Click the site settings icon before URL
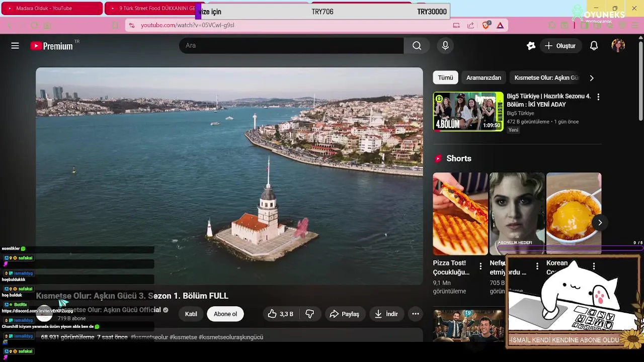The image size is (644, 362). 131,25
